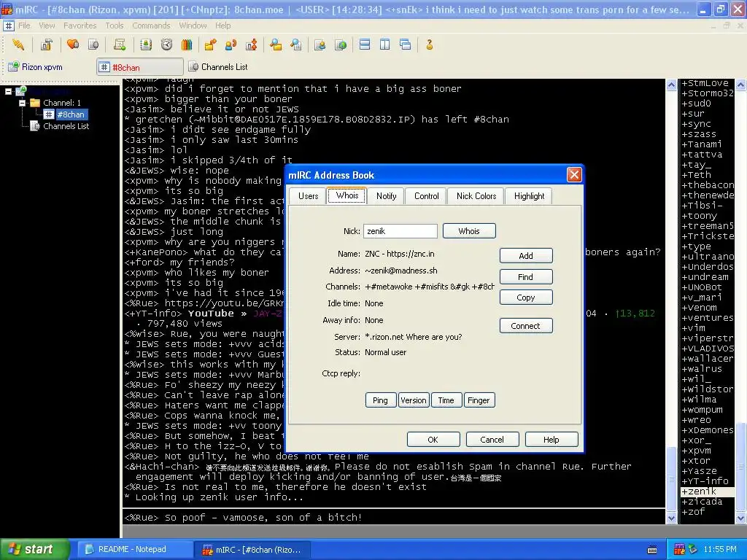Open Favorites heart toolbar icon
Screen dimensions: 747x560
[x=73, y=44]
